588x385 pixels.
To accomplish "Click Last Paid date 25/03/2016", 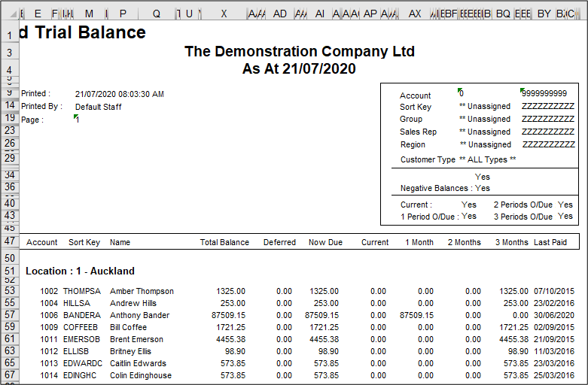I will coord(554,375).
